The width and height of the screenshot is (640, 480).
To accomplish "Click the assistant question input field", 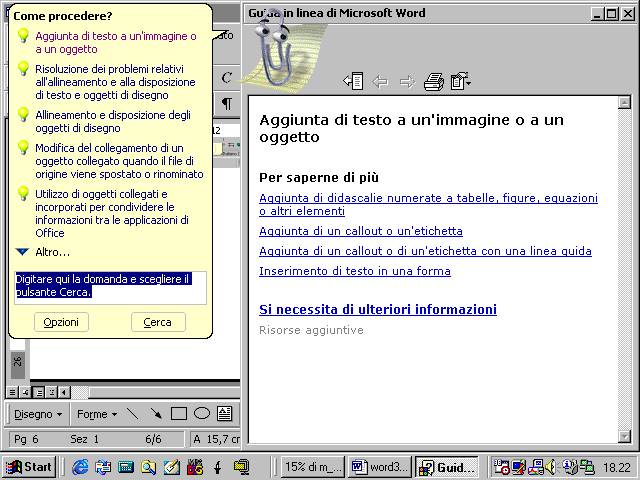I will click(111, 288).
